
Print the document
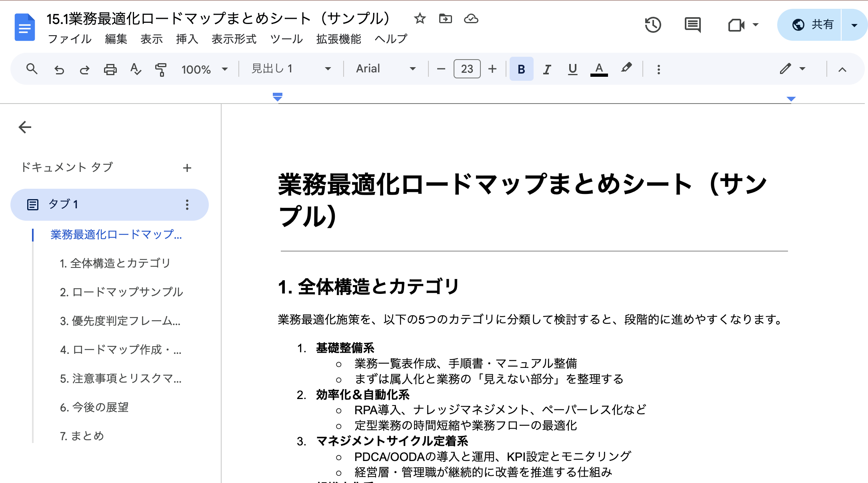pos(110,69)
